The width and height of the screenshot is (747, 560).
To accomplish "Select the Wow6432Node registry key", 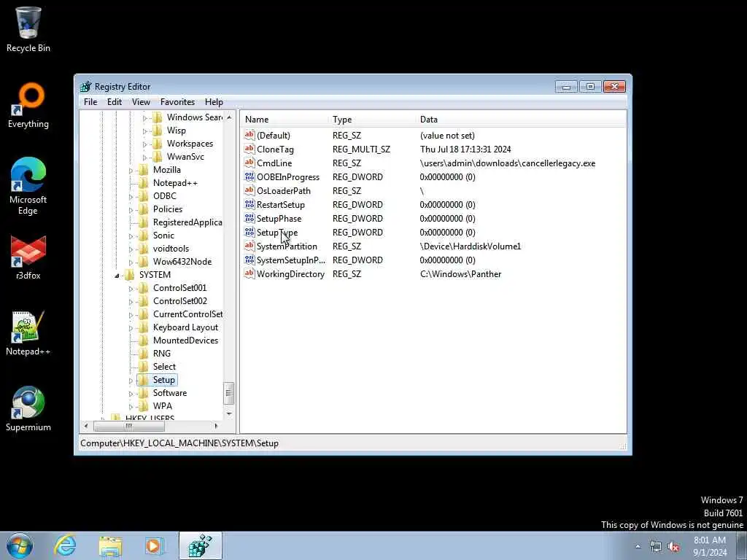I will tap(182, 262).
